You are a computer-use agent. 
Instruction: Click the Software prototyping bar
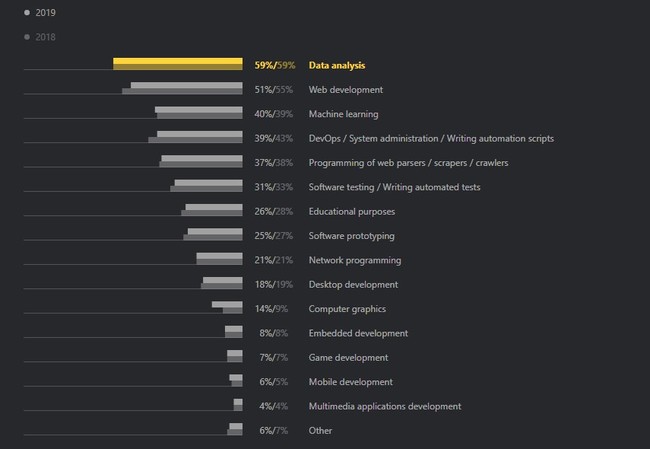pos(214,235)
